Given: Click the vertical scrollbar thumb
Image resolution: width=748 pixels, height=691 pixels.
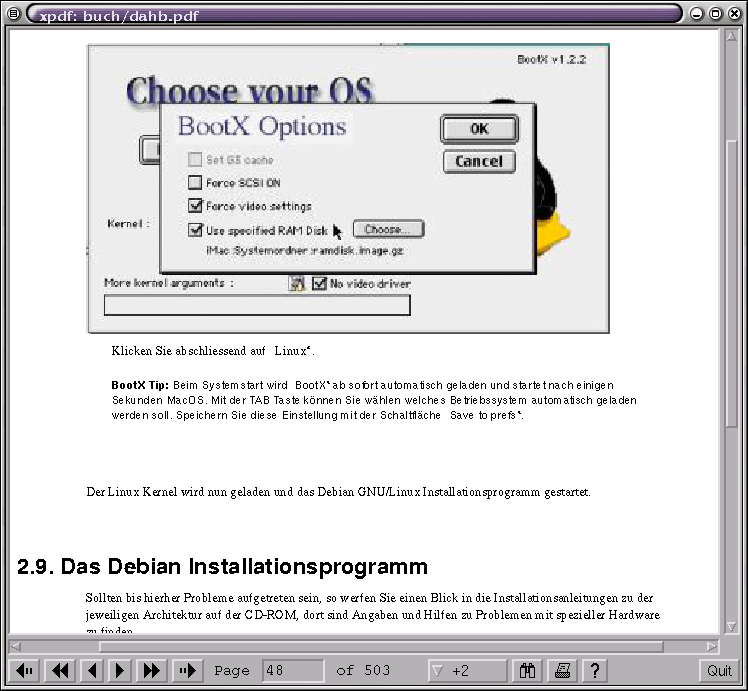Looking at the screenshot, I should click(731, 283).
